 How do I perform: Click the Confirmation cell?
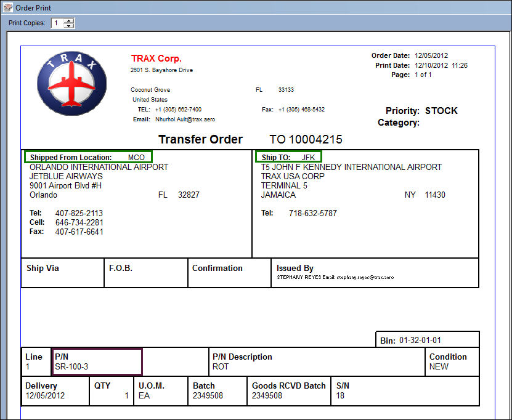(230, 273)
